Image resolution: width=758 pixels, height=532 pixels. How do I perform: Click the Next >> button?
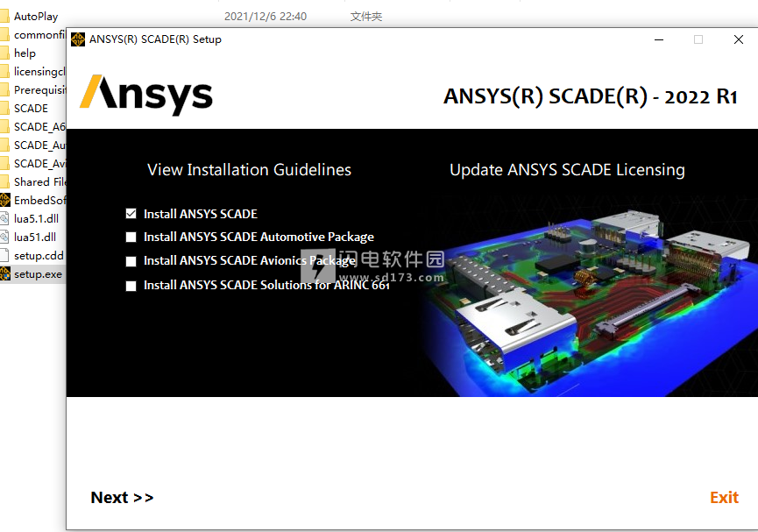(122, 497)
